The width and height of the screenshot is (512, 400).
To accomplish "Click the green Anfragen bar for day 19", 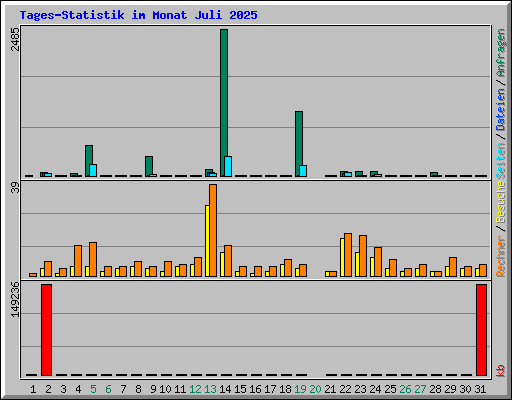I will click(299, 144).
